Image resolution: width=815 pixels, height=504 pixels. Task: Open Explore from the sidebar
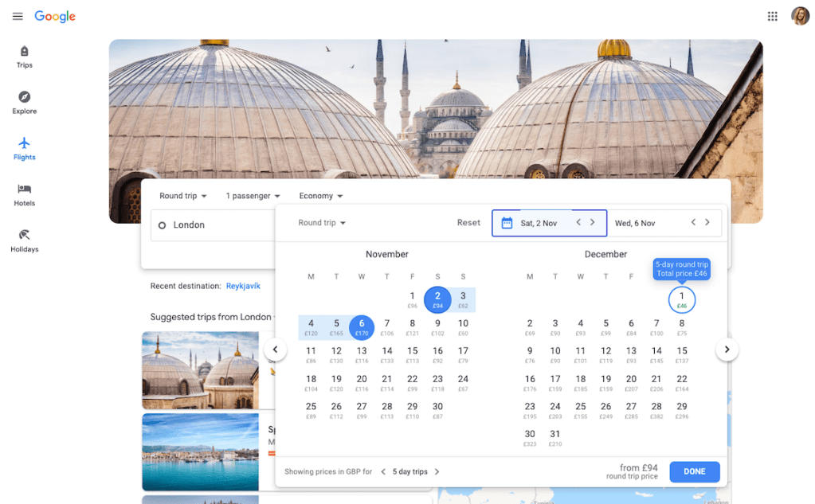coord(24,103)
